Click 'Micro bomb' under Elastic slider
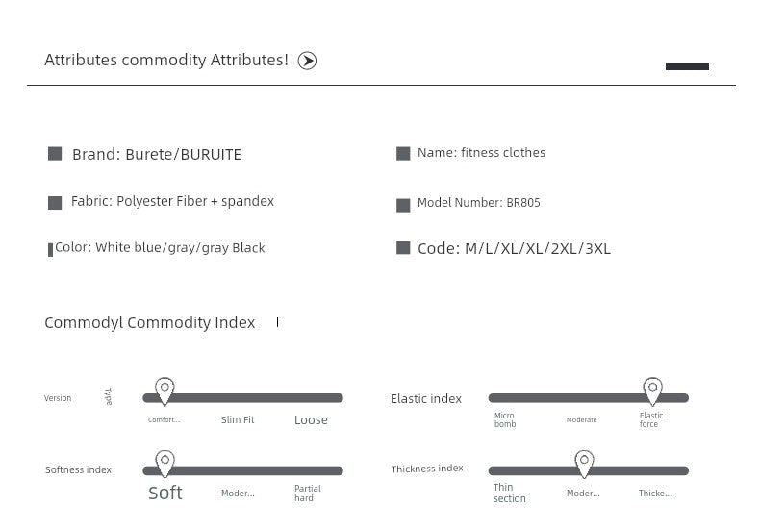Viewport: 760px width, 532px height. click(505, 419)
